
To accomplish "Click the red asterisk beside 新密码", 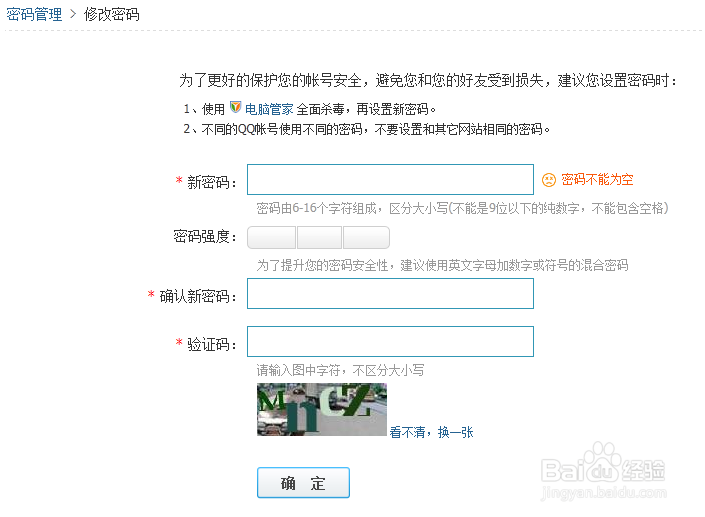I will 179,181.
